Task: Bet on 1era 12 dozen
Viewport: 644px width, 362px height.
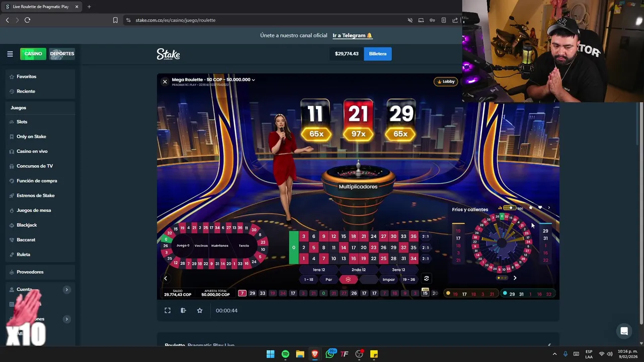Action: click(x=319, y=269)
